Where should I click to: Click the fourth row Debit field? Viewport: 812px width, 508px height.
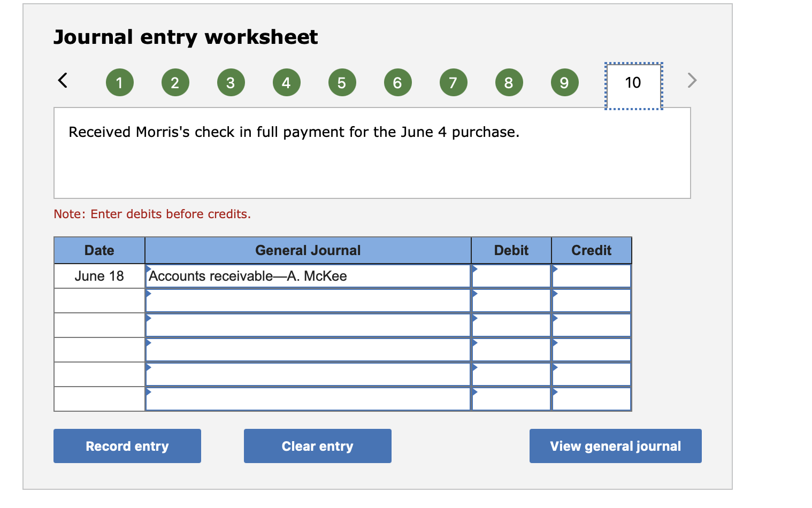pos(511,350)
